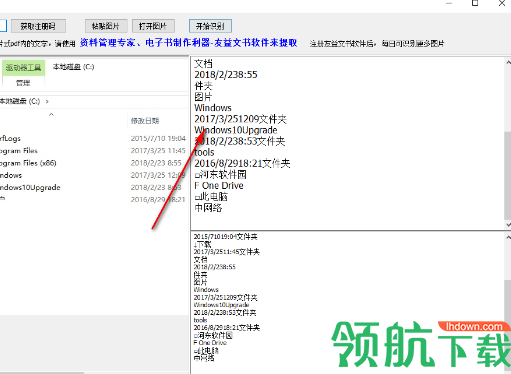511x374 pixels.
Task: Click the F One Drive line in upper pane
Action: (219, 186)
